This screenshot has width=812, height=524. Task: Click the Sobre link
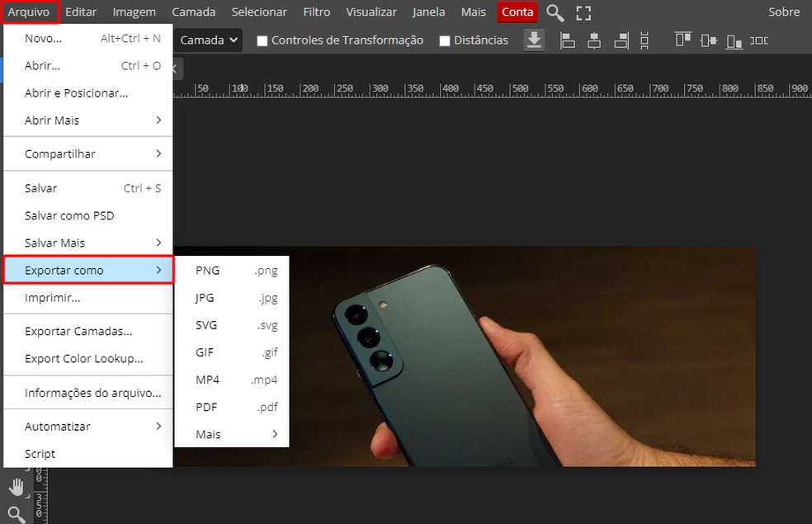pyautogui.click(x=783, y=12)
